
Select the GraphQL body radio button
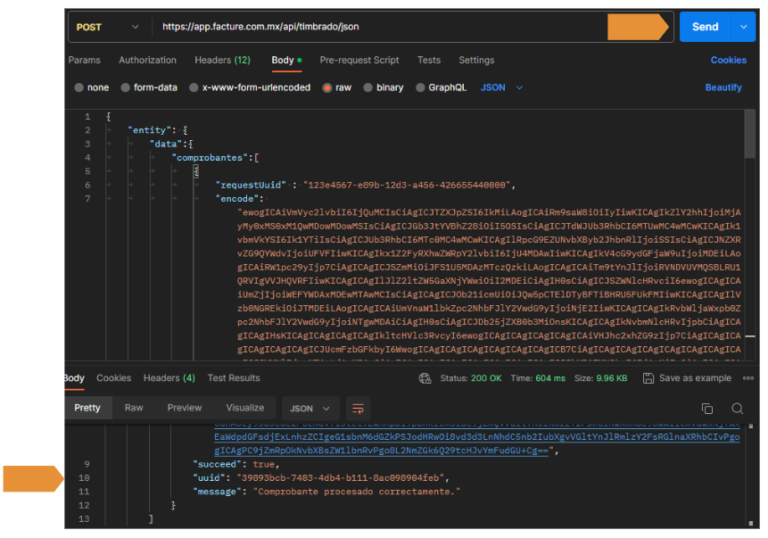pos(419,88)
